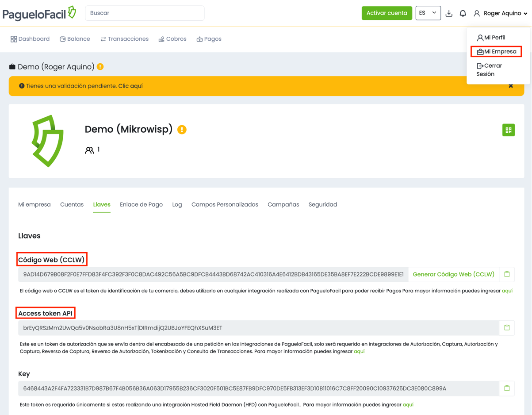
Task: Copy the Código Web (CCLW) value
Action: pos(507,274)
